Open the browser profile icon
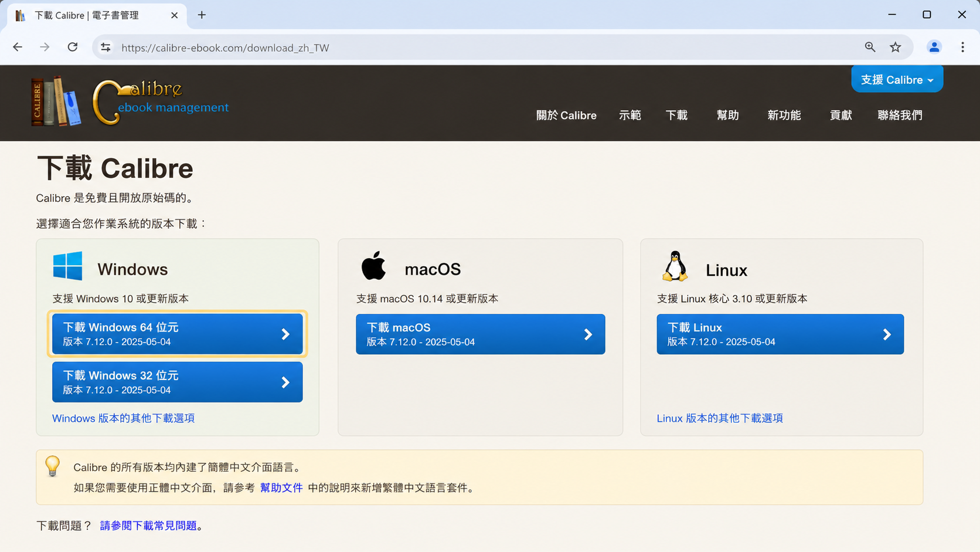980x552 pixels. pyautogui.click(x=934, y=48)
